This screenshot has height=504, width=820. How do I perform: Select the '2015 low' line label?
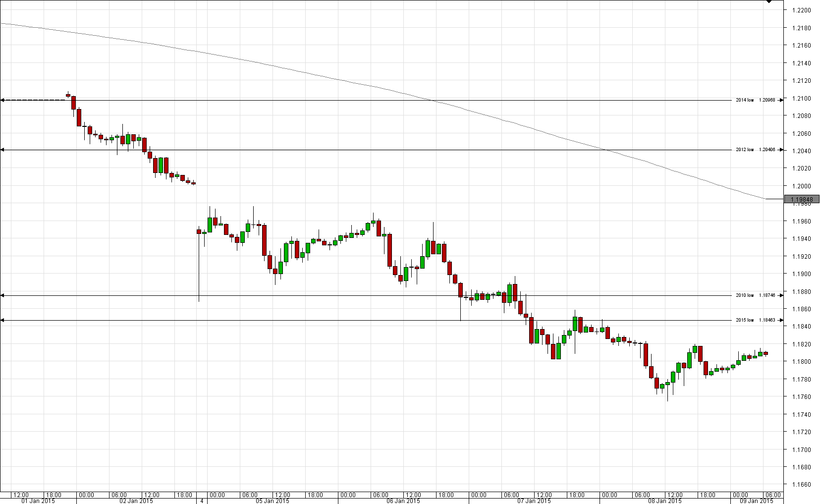tap(745, 320)
